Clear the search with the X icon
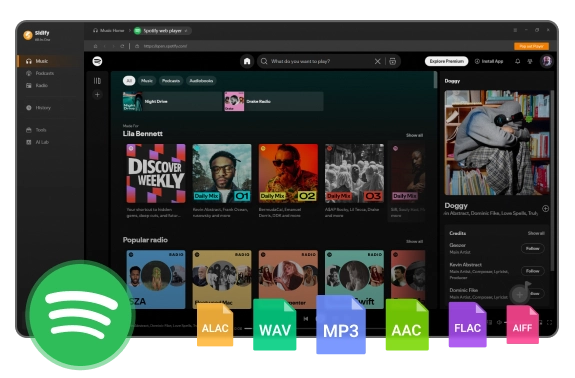This screenshot has width=575, height=378. [x=378, y=61]
